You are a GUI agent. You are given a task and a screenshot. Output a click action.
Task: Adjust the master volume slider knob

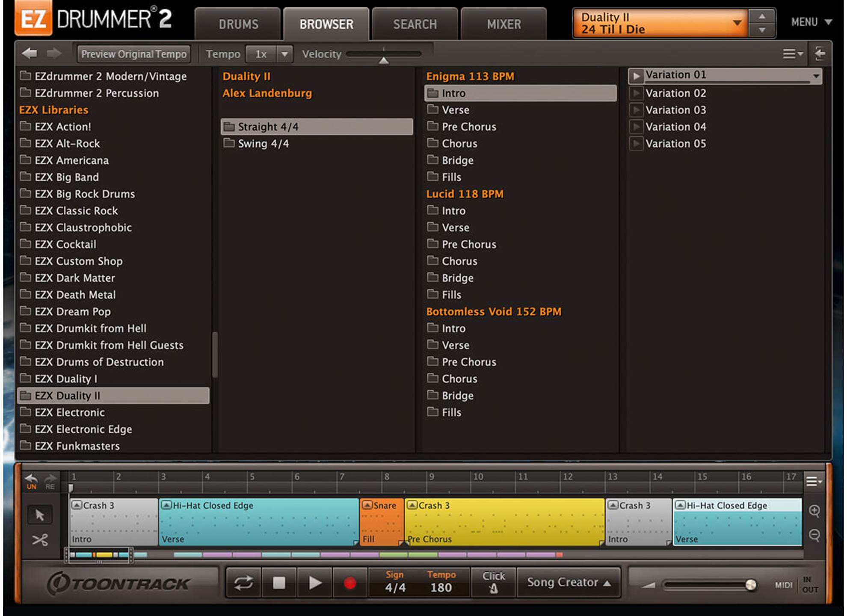click(750, 585)
